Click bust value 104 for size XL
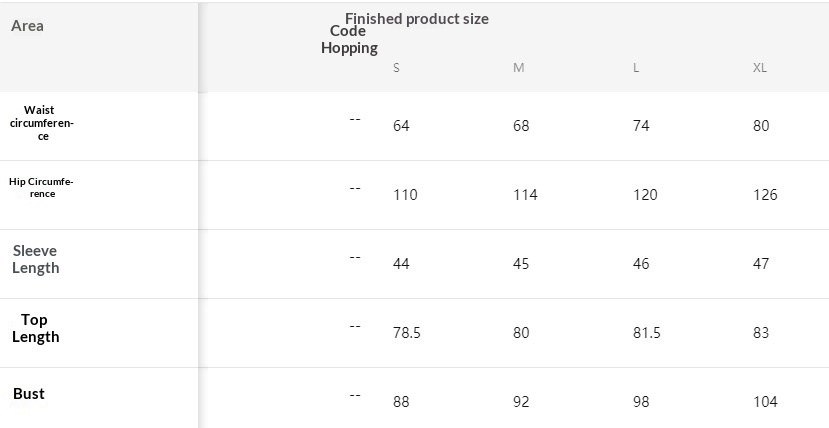This screenshot has width=829, height=428. click(x=765, y=402)
